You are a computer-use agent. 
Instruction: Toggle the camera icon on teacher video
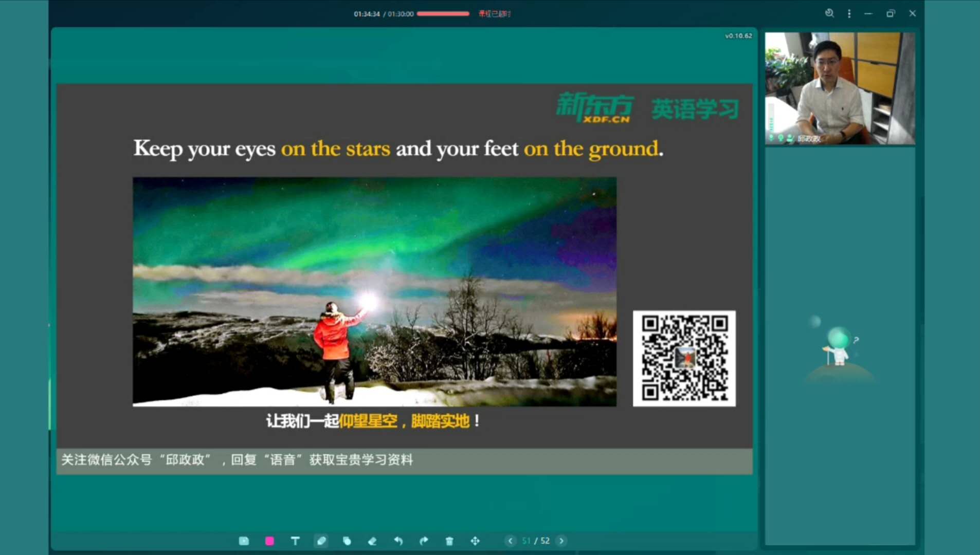pos(781,138)
